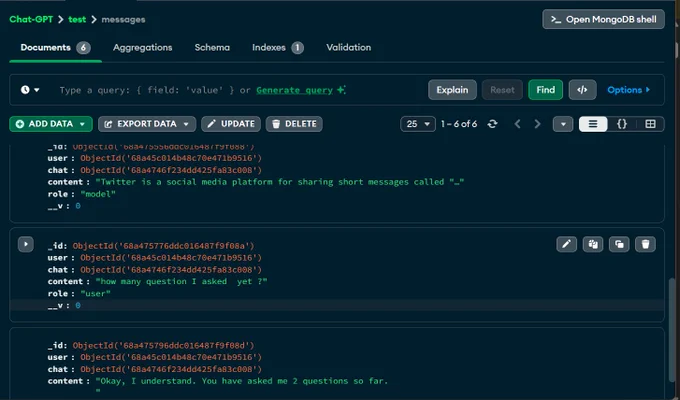Select the Twitter content text

tap(280, 182)
